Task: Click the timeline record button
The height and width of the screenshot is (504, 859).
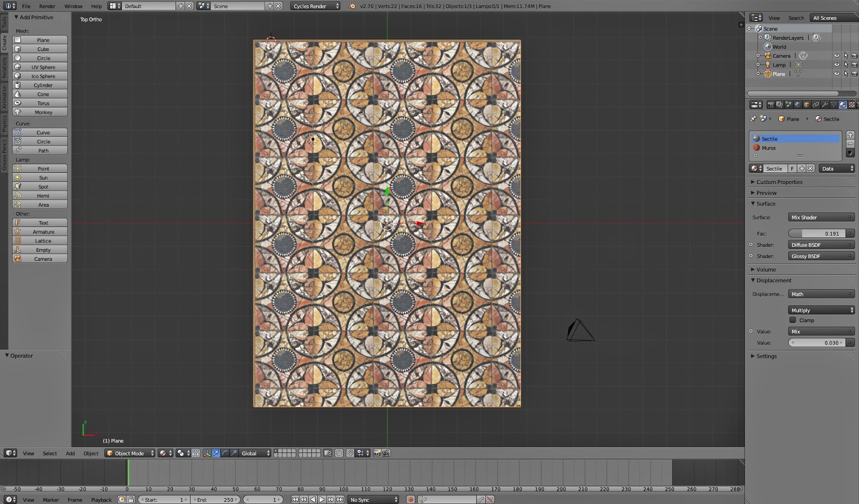Action: (x=411, y=500)
